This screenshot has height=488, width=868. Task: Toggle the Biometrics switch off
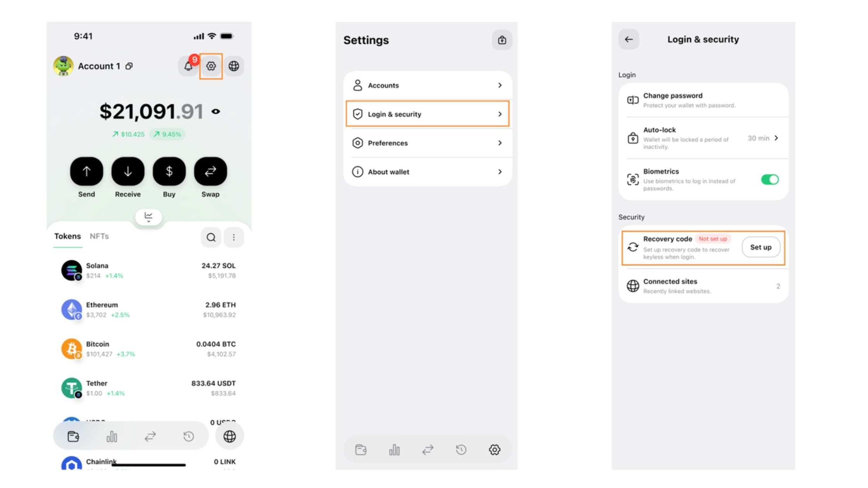(x=770, y=180)
